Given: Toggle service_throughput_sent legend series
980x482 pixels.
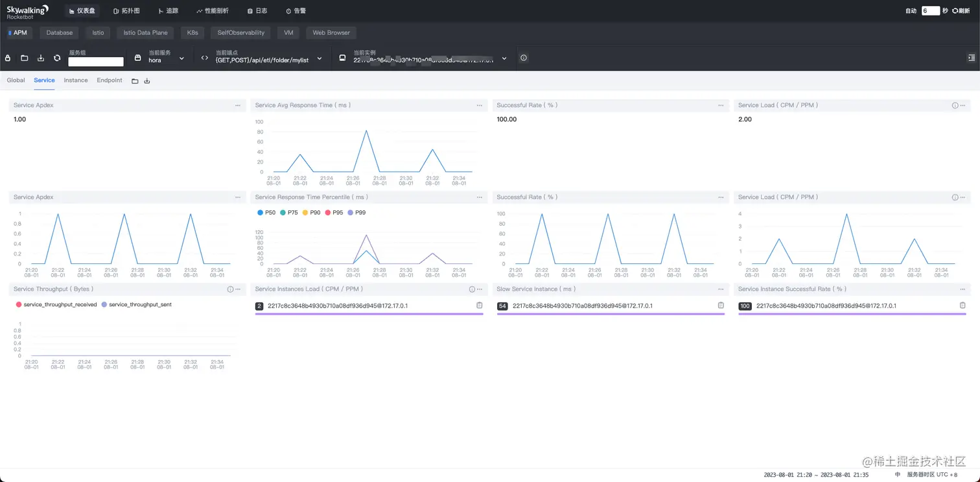Looking at the screenshot, I should point(136,304).
